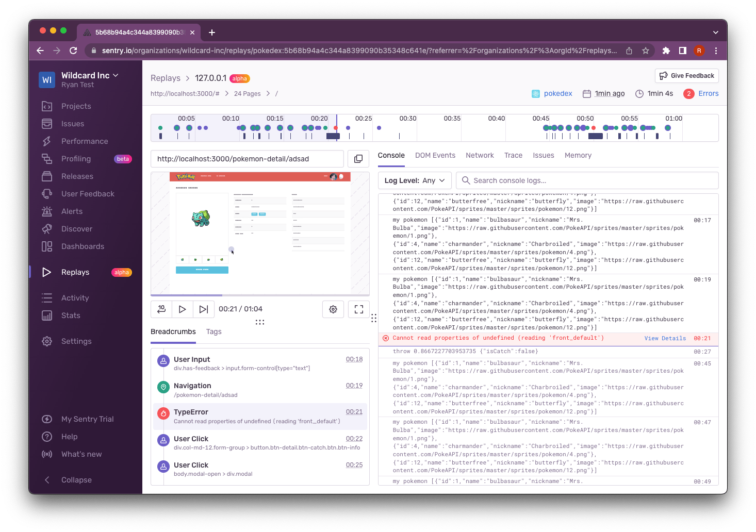
Task: Click the replay progress bar
Action: [260, 295]
